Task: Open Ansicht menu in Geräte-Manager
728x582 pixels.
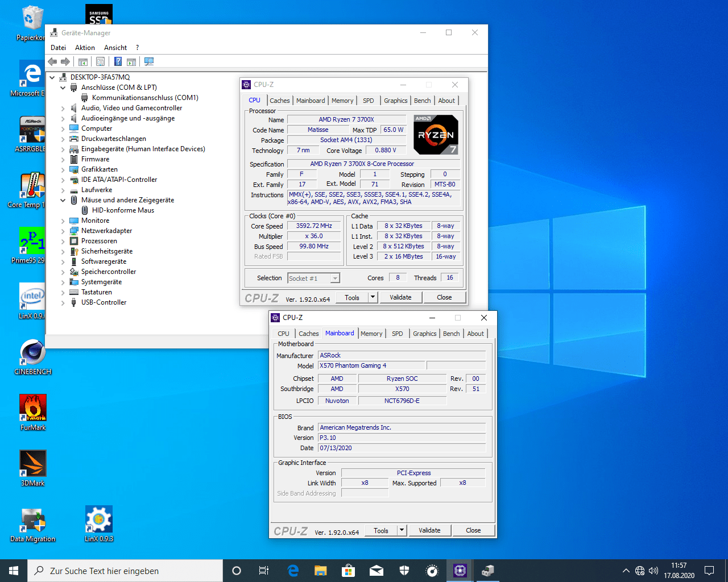Action: (115, 48)
